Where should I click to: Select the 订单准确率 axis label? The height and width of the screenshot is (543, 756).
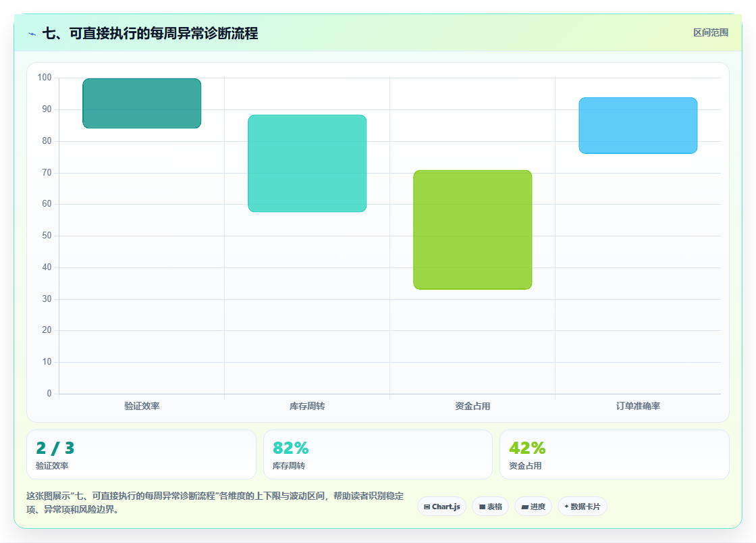pos(638,406)
